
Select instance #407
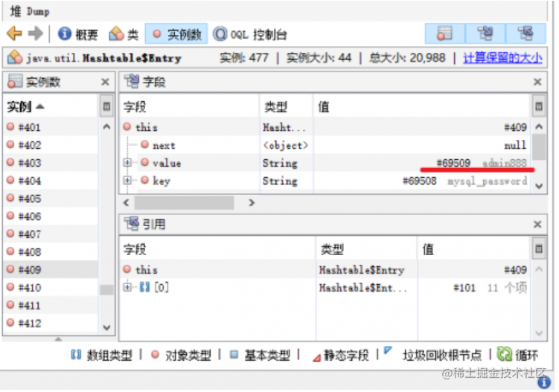(51, 234)
